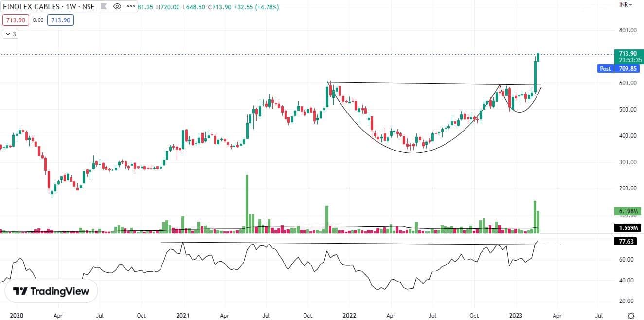The height and width of the screenshot is (320, 644).
Task: Click the black volume MA label 1.559M
Action: pyautogui.click(x=628, y=227)
